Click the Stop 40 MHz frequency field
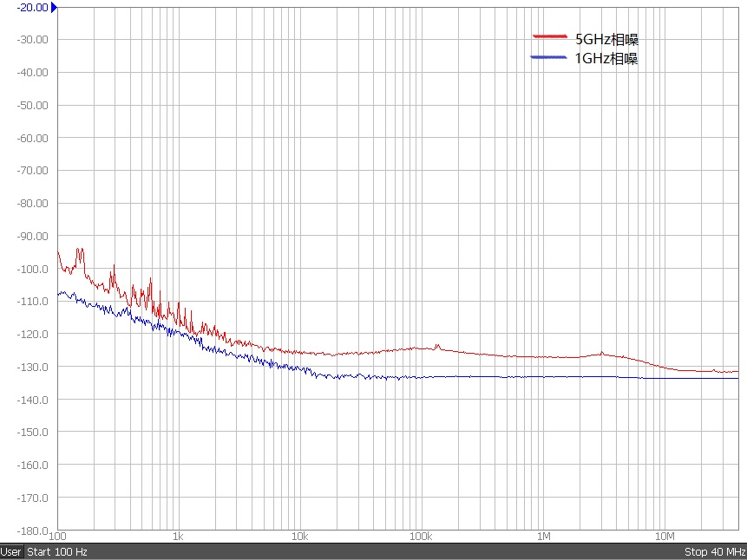 coord(714,552)
